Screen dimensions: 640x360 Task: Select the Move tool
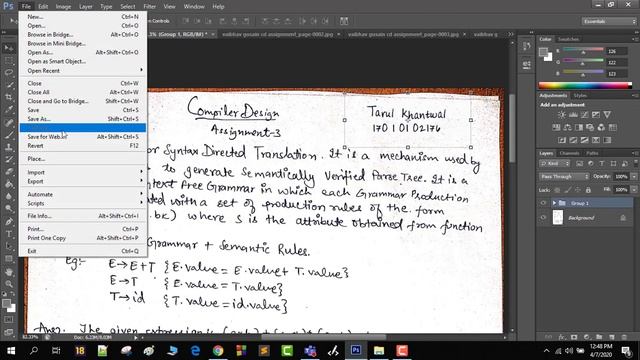coord(9,48)
